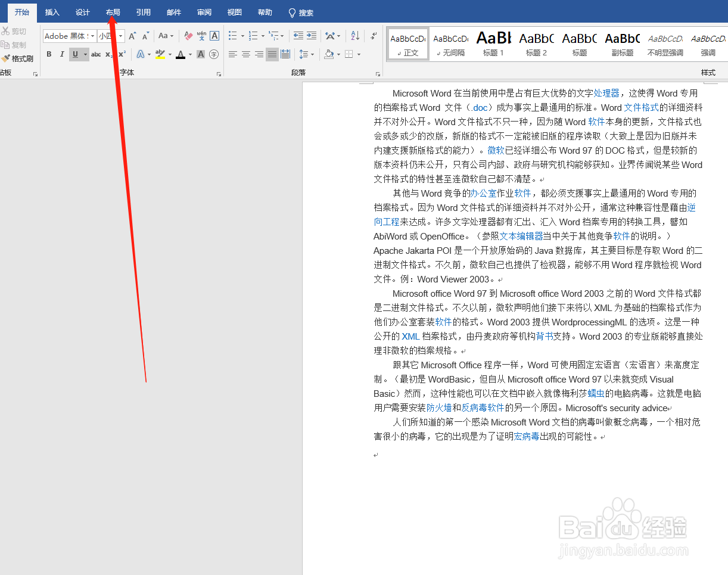Apply yellow text highlight color
Screen dimensions: 728x575
coord(160,55)
